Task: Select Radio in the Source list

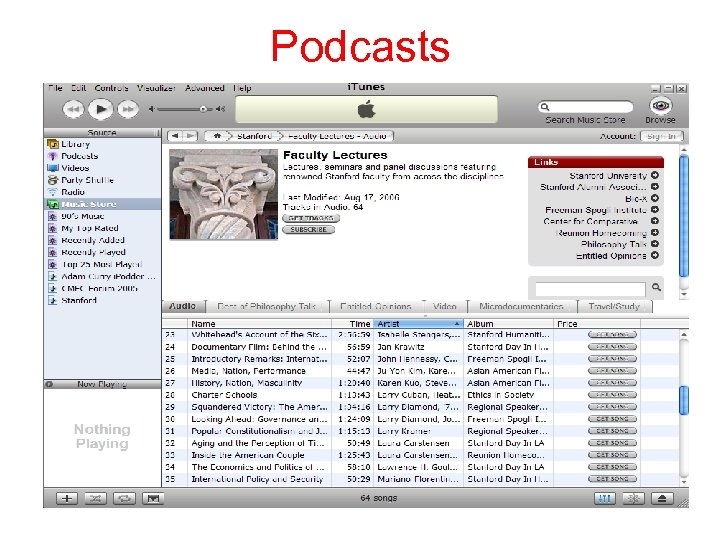Action: click(73, 192)
